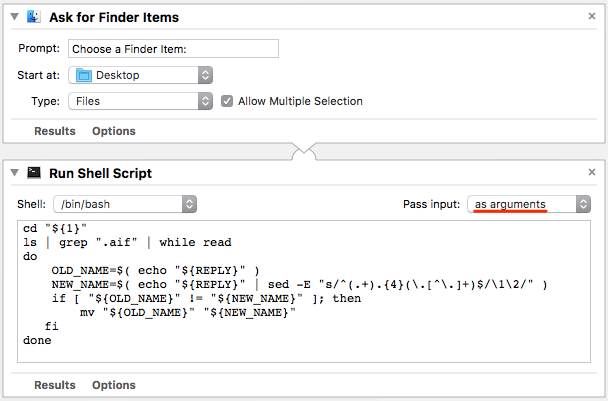Open the Type dropdown showing Files
Screen dimensions: 608x401
[139, 101]
